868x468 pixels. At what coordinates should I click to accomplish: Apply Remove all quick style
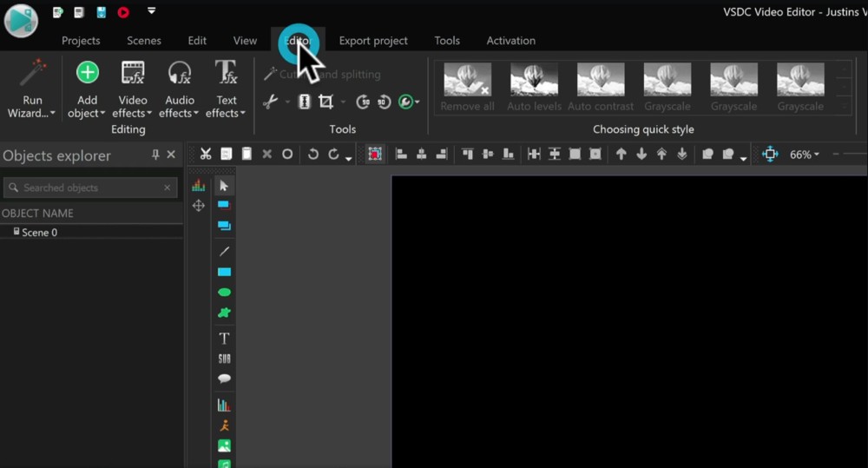coord(467,87)
